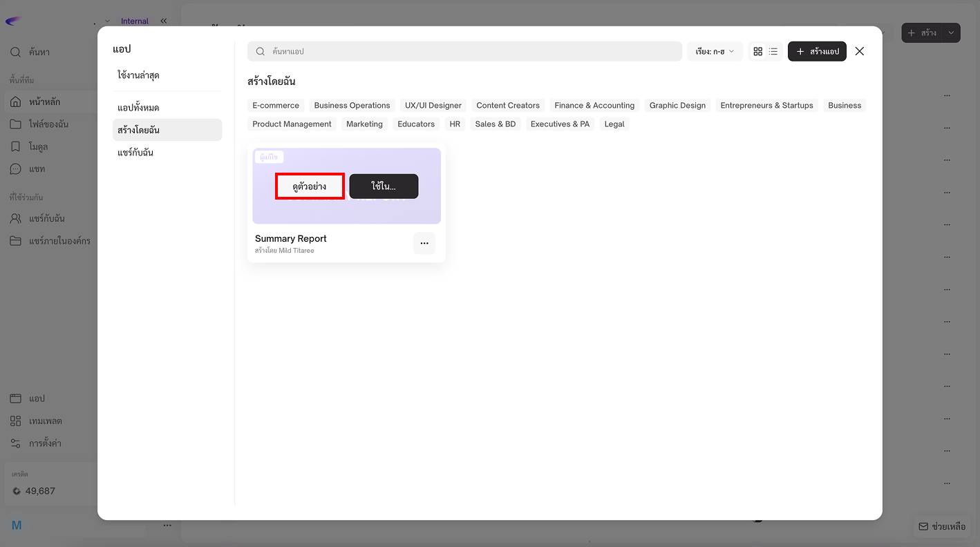Image resolution: width=980 pixels, height=547 pixels.
Task: Switch to grid view layout icon
Action: 758,52
